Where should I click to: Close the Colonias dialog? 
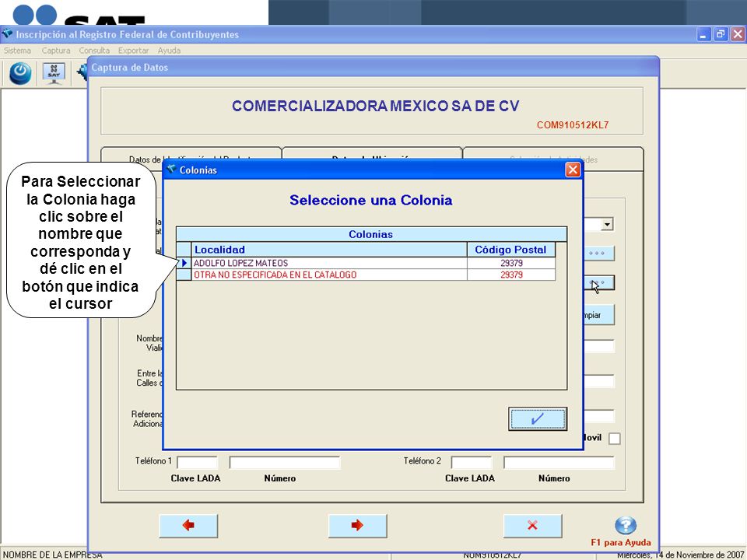[573, 170]
